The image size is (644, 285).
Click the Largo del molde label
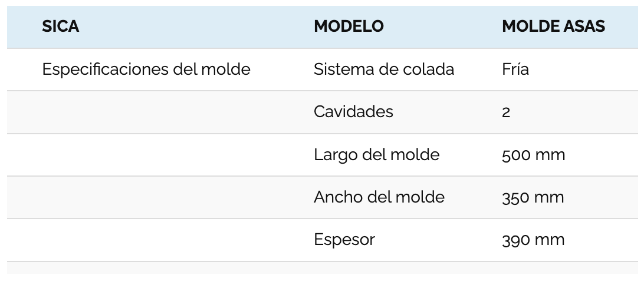377,155
